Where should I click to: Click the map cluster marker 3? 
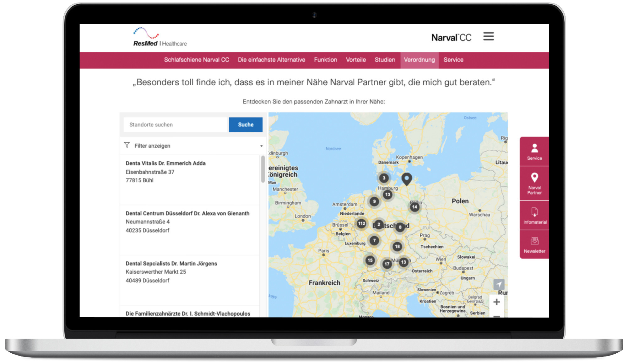point(384,178)
